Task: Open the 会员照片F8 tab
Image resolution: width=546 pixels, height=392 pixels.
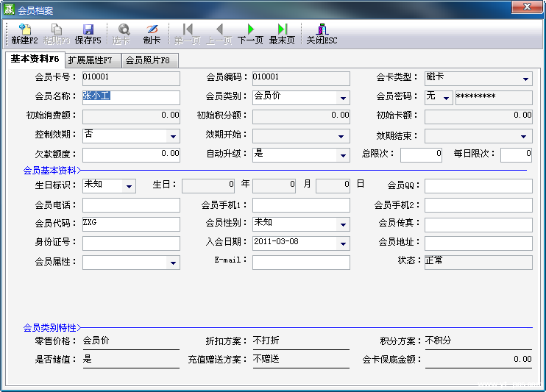Action: click(148, 60)
